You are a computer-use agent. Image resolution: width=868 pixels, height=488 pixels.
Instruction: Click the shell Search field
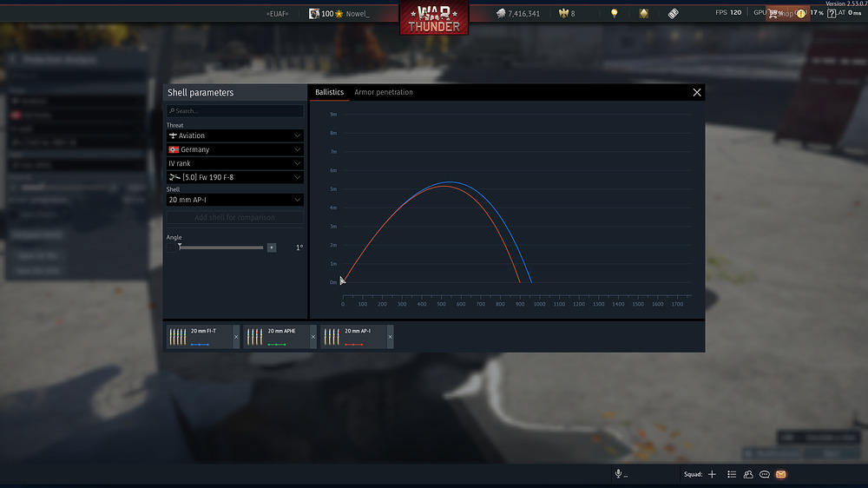[235, 111]
